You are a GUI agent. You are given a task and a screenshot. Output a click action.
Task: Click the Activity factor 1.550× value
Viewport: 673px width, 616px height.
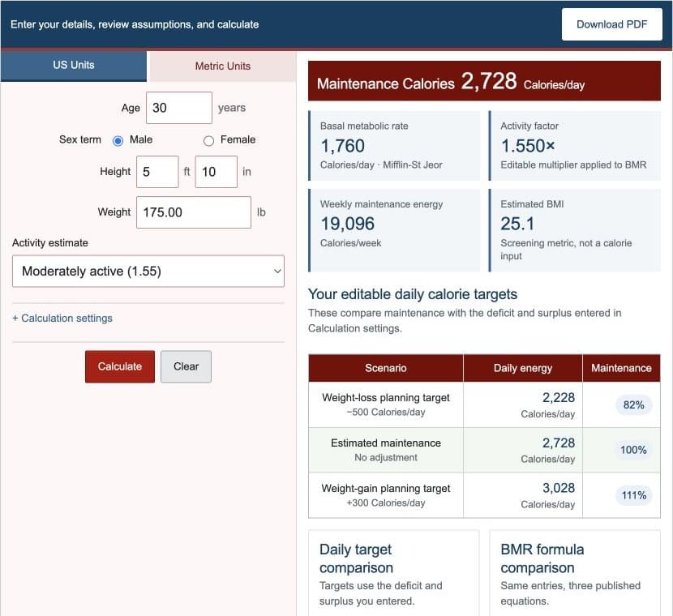point(528,146)
